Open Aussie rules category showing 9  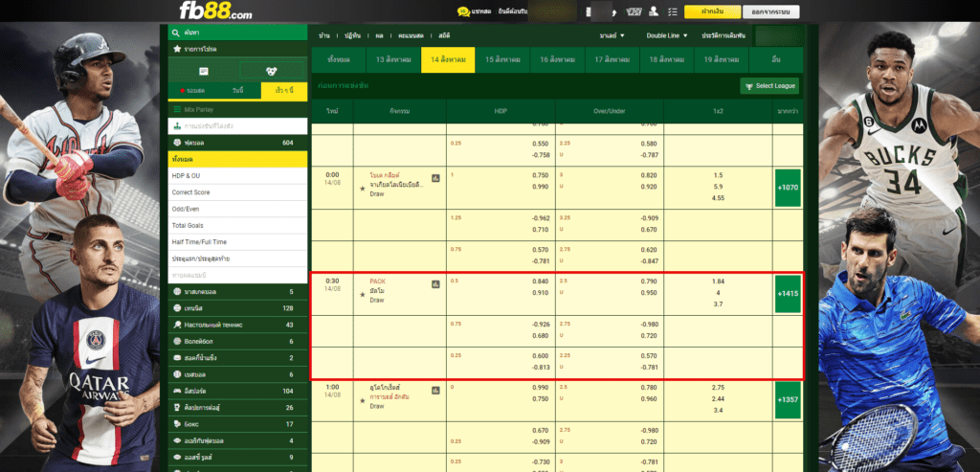point(237,457)
